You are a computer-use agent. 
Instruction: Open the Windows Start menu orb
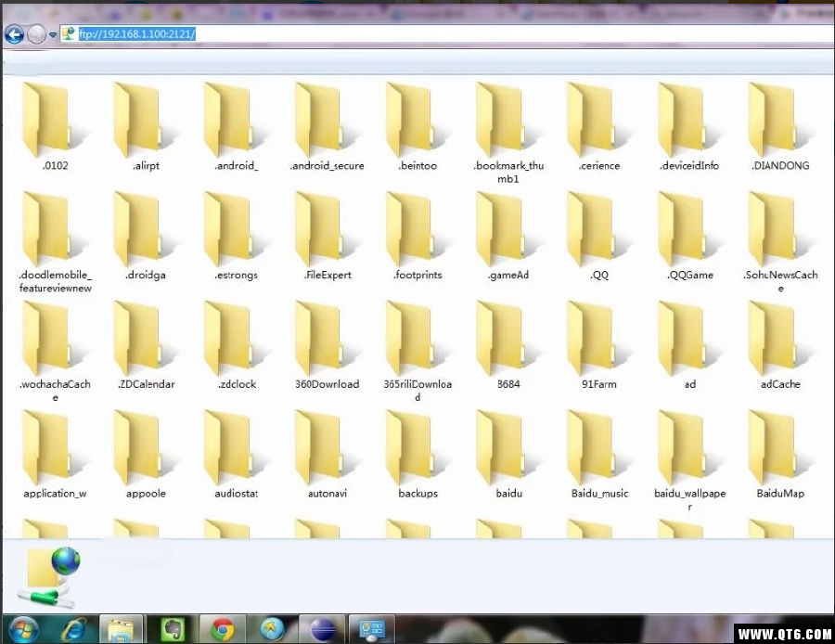tap(23, 630)
